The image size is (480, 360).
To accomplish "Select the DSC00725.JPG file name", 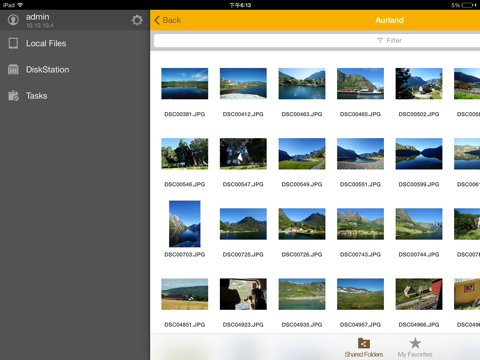I will [x=243, y=254].
